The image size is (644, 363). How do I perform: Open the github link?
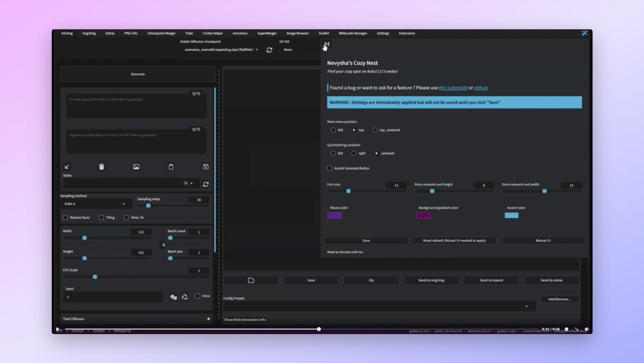click(481, 88)
